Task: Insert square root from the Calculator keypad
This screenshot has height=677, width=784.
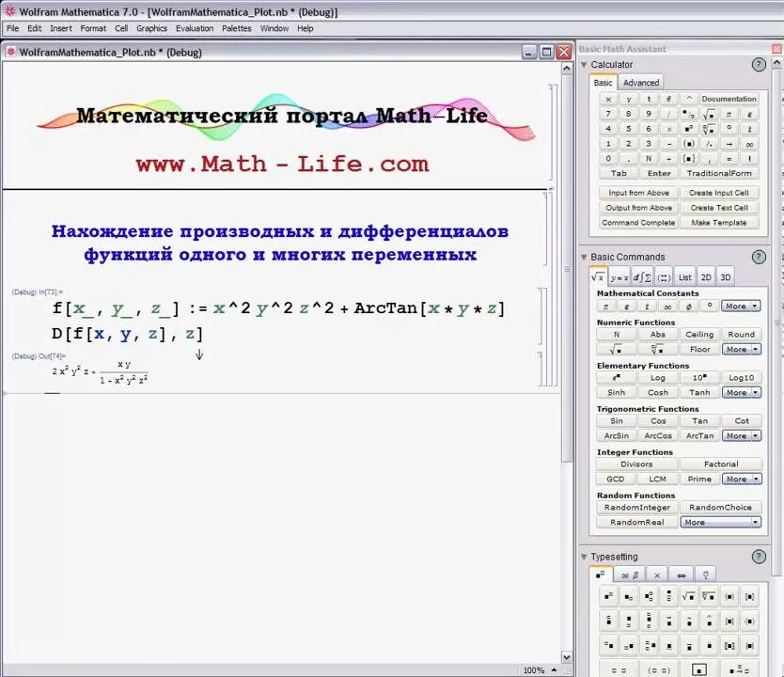Action: (x=709, y=114)
